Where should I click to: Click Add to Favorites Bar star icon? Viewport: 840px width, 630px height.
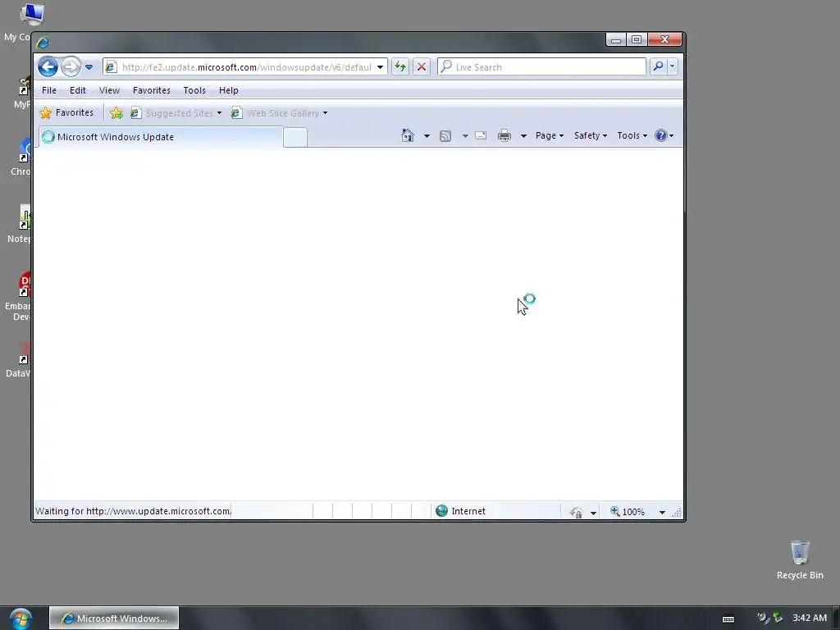[116, 112]
